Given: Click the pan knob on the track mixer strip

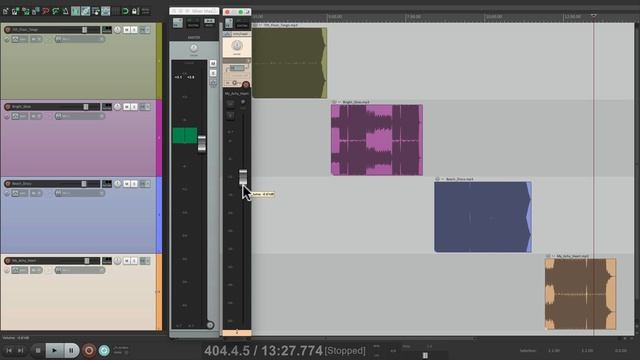Looking at the screenshot, I should pos(237,45).
